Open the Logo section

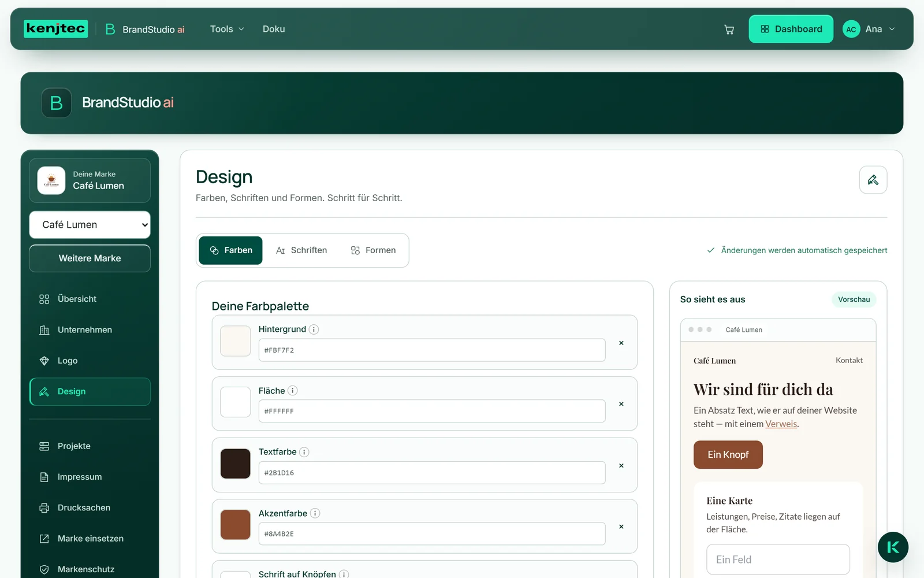[90, 361]
